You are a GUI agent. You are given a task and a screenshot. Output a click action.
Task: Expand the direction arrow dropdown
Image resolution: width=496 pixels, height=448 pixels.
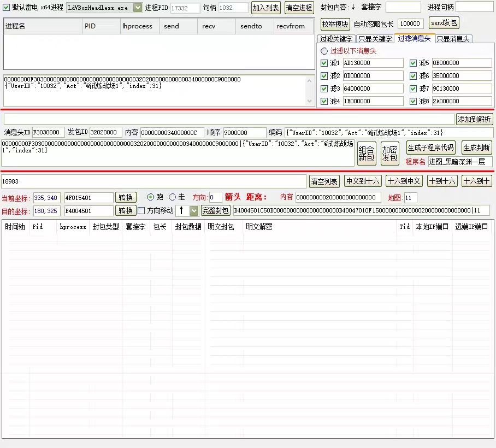coord(194,210)
